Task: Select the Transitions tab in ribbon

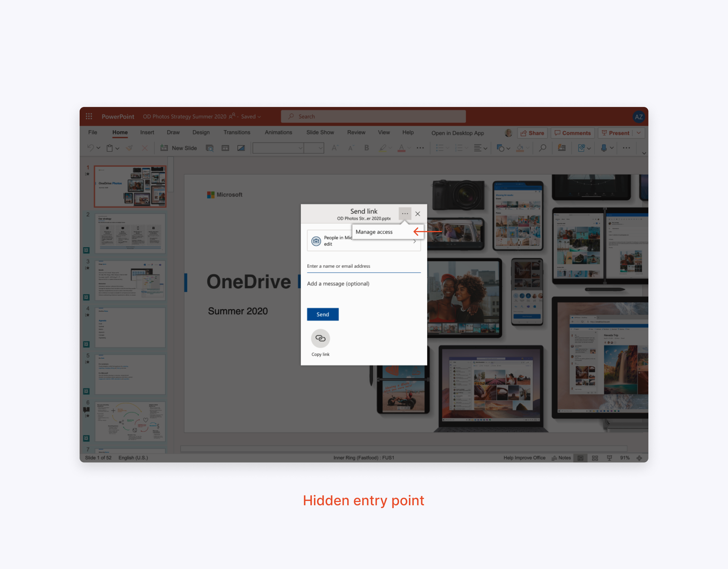Action: [236, 133]
